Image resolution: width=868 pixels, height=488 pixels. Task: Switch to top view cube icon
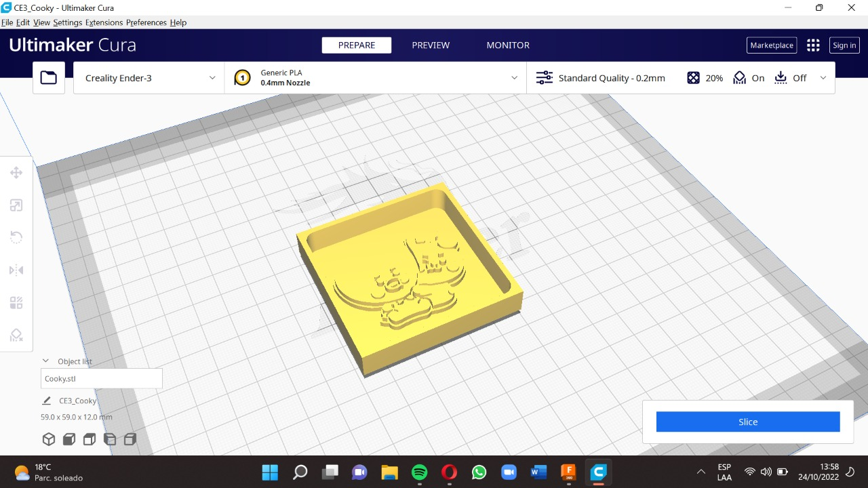(89, 439)
